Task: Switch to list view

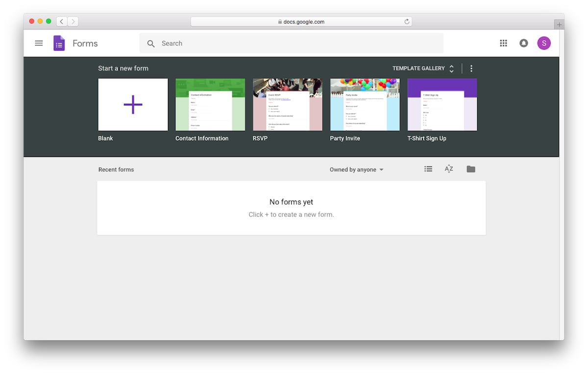Action: pos(428,169)
